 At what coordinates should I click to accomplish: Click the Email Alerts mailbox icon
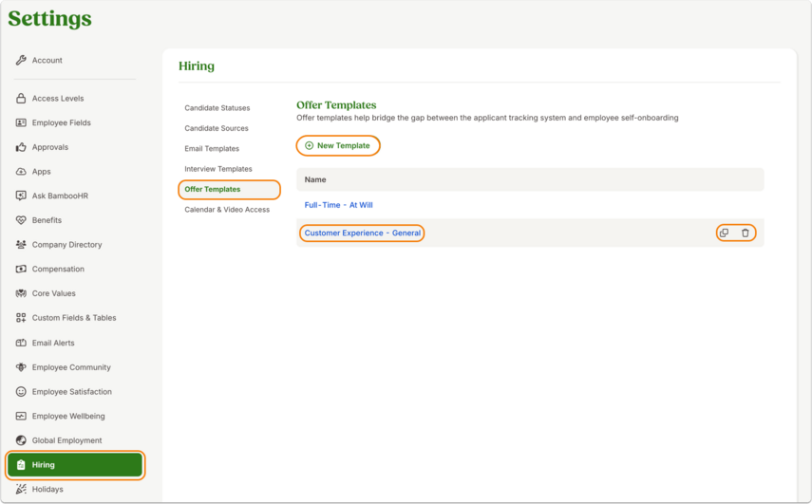point(21,343)
